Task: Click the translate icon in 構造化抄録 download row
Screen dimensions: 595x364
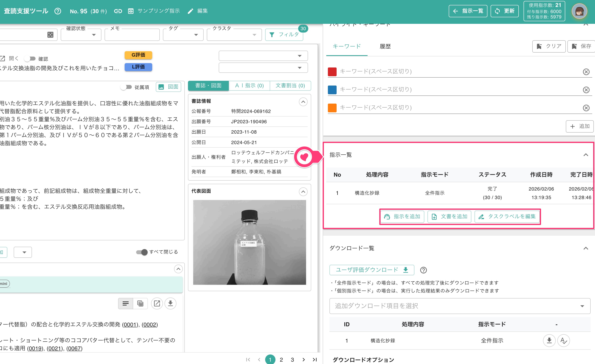Action: [x=564, y=341]
